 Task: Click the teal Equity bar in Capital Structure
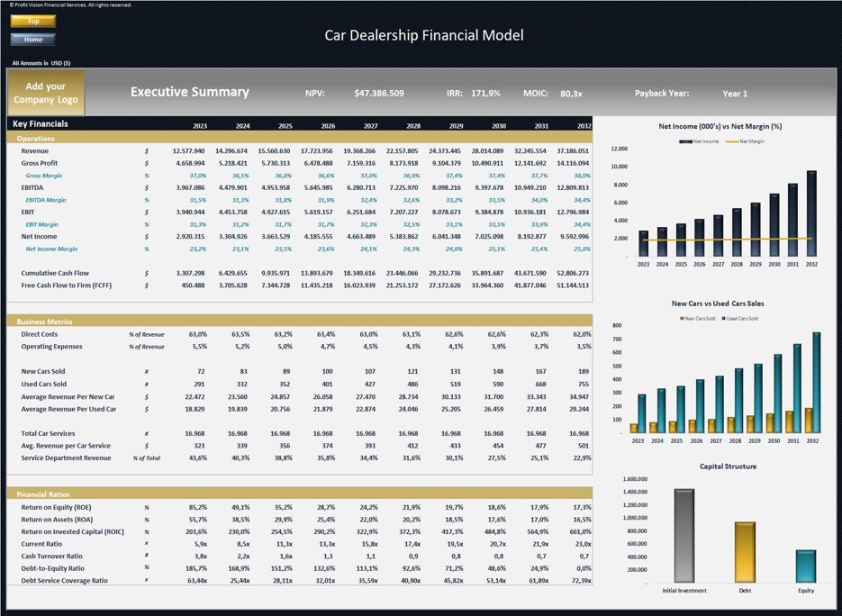pyautogui.click(x=805, y=566)
